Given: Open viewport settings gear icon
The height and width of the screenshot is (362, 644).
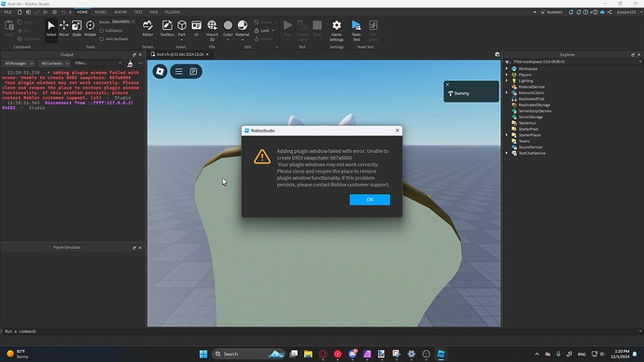Looking at the screenshot, I should (497, 54).
